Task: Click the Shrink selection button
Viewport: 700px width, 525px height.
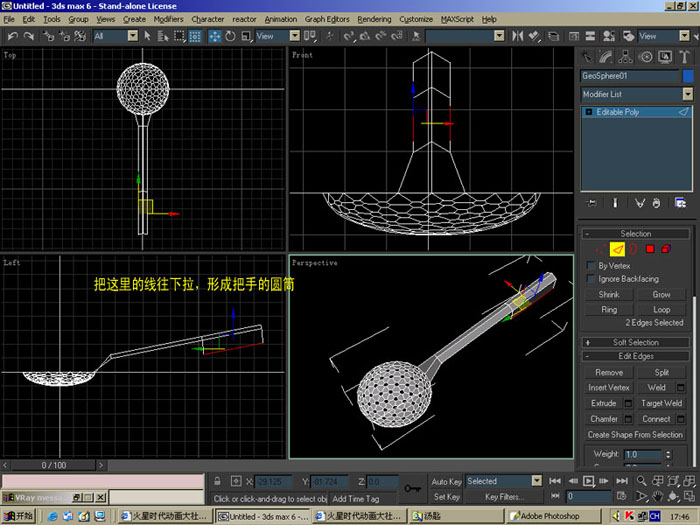Action: 609,295
